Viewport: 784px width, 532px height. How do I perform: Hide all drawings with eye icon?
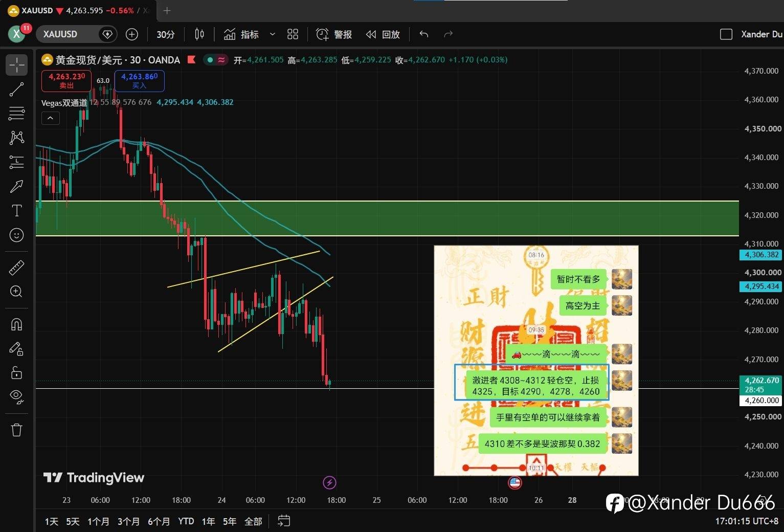coord(16,396)
